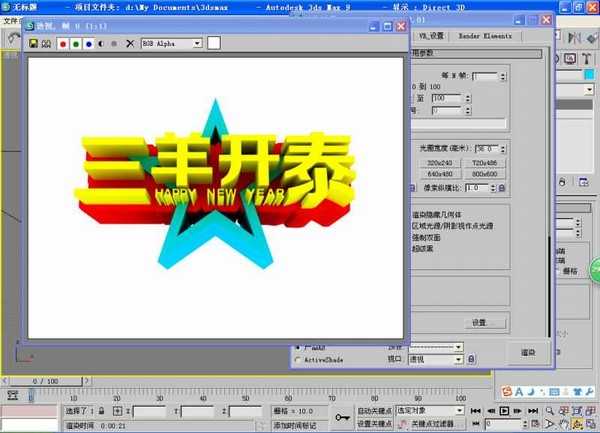Toggle the red channel display
The height and width of the screenshot is (433, 600).
pyautogui.click(x=63, y=44)
